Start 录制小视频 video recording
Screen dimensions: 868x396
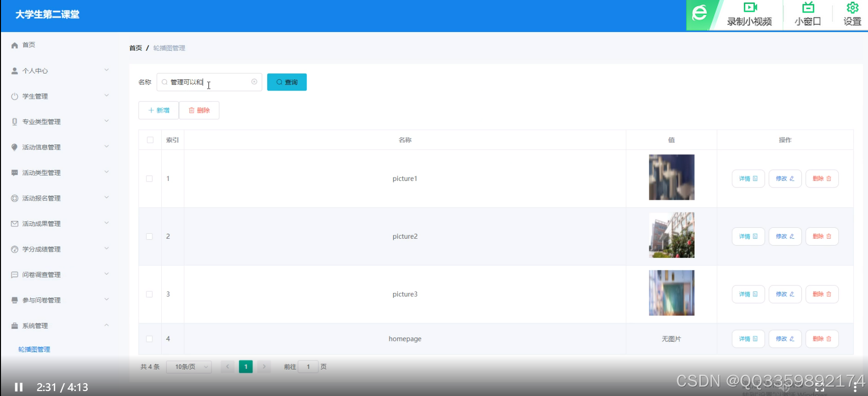click(x=750, y=14)
